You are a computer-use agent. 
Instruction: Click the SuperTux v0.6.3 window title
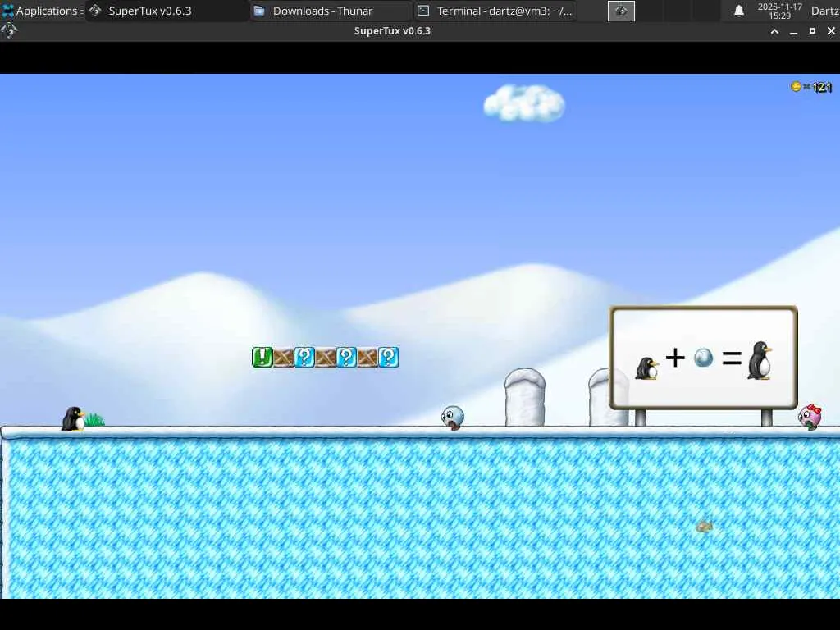pyautogui.click(x=392, y=31)
